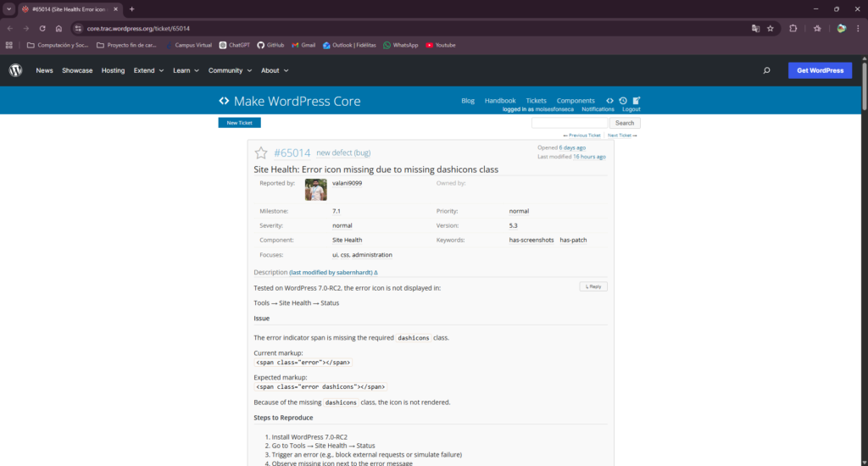Click the New Ticket button
The height and width of the screenshot is (466, 868).
[239, 123]
